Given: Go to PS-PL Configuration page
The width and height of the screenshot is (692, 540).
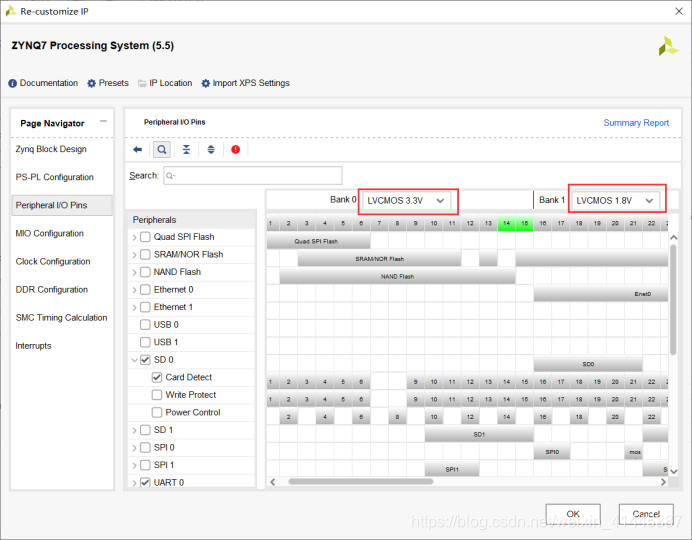Looking at the screenshot, I should click(55, 177).
